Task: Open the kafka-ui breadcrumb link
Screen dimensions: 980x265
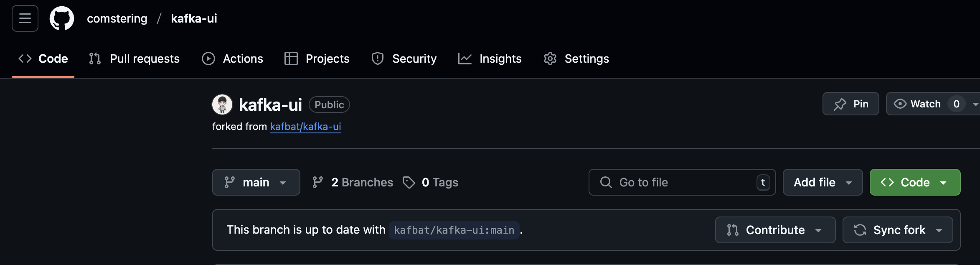Action: (x=194, y=18)
